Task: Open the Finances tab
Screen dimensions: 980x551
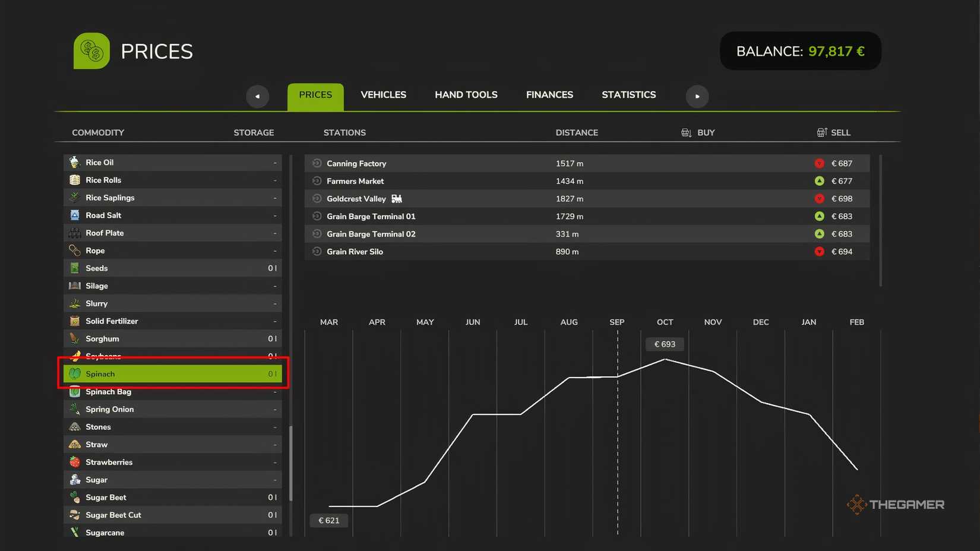Action: coord(549,95)
